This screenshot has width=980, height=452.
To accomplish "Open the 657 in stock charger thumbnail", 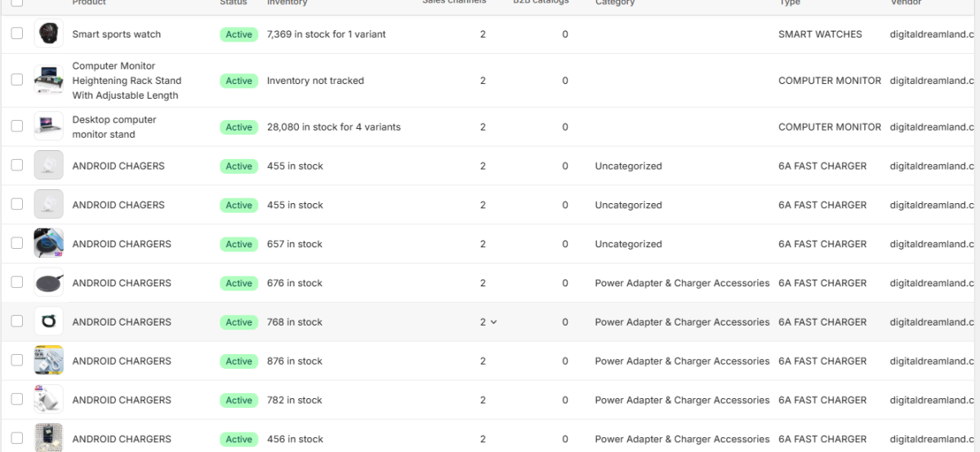I will pos(48,244).
